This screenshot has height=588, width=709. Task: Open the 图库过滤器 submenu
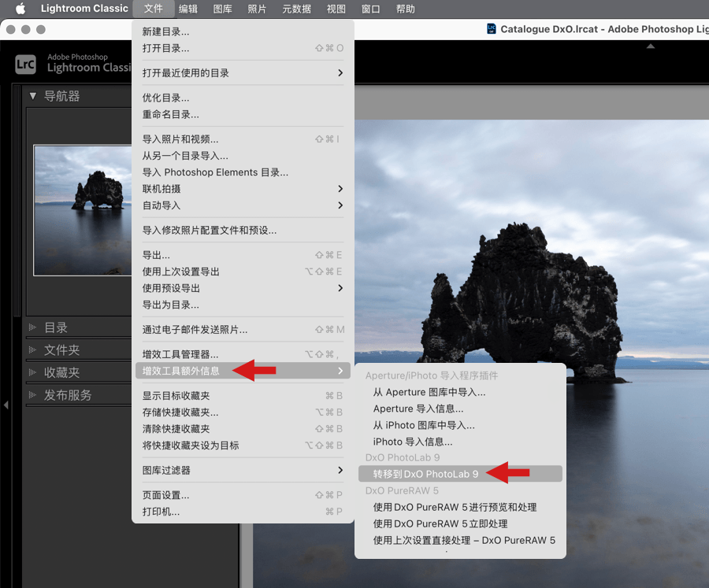(x=243, y=471)
